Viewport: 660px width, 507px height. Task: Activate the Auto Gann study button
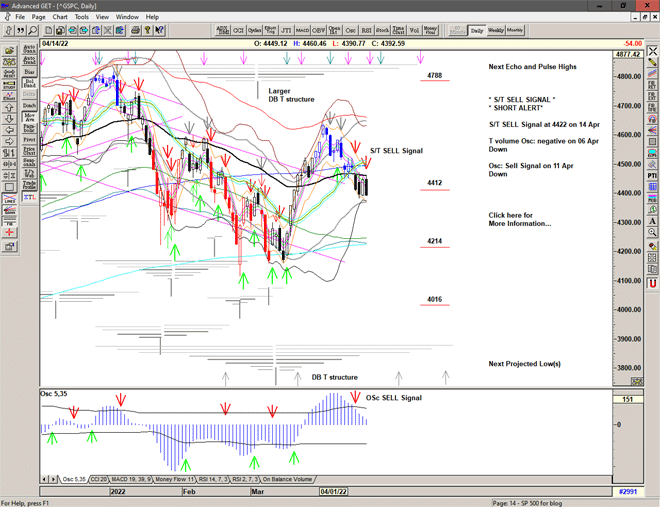[29, 47]
